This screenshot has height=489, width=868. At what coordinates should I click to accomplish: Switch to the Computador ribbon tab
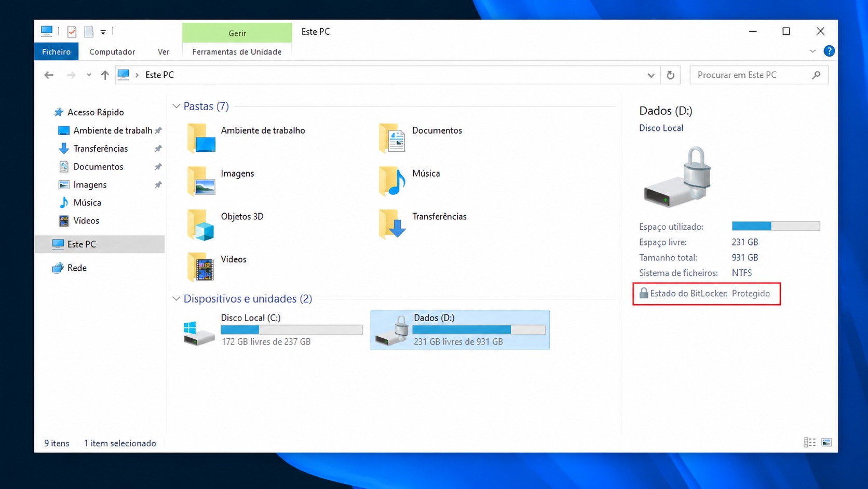[x=112, y=51]
